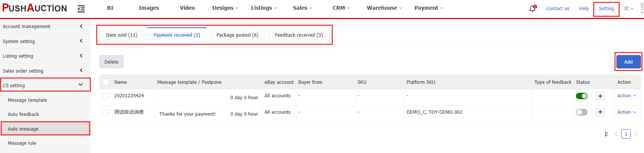Open Action dropdown for rule 20201225424
This screenshot has width=644, height=153.
[626, 96]
